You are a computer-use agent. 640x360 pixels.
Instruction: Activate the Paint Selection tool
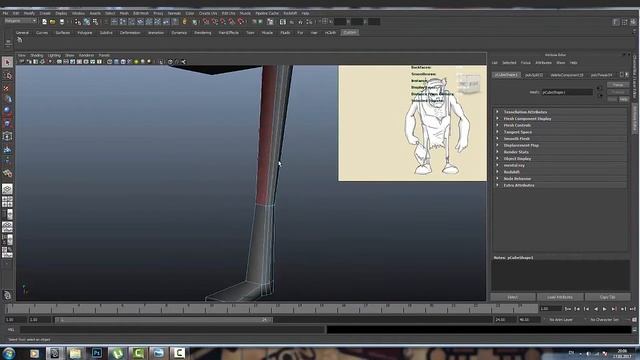pos(7,88)
